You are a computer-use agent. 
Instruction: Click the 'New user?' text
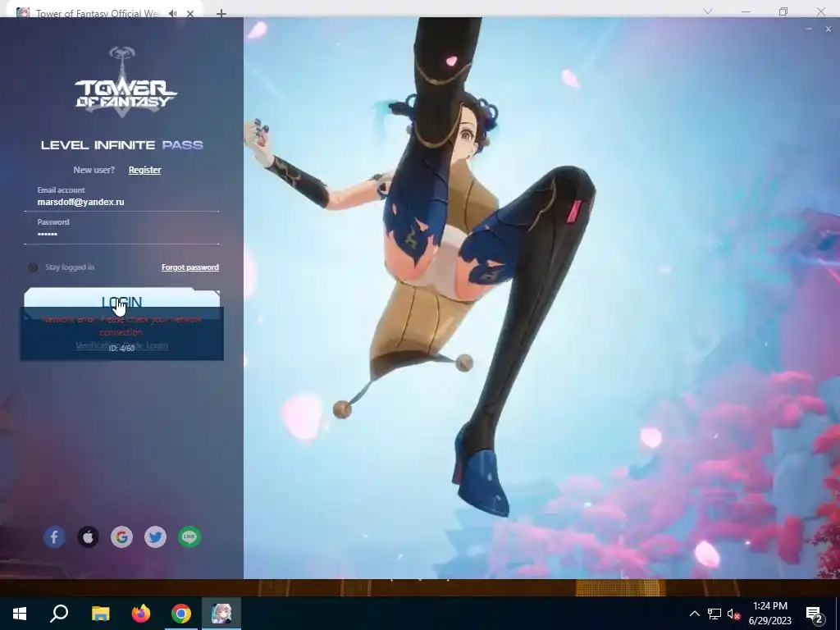pyautogui.click(x=94, y=170)
